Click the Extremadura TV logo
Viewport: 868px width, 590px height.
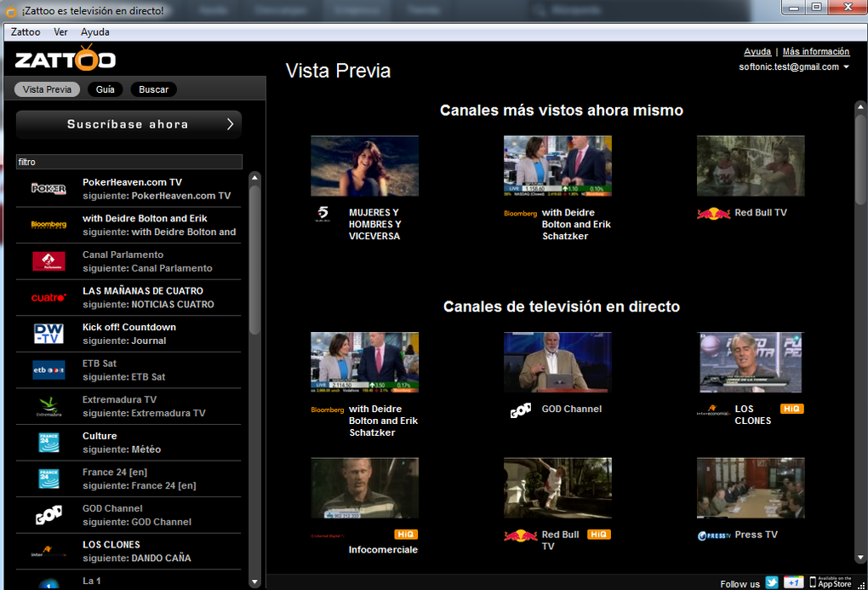(x=49, y=406)
